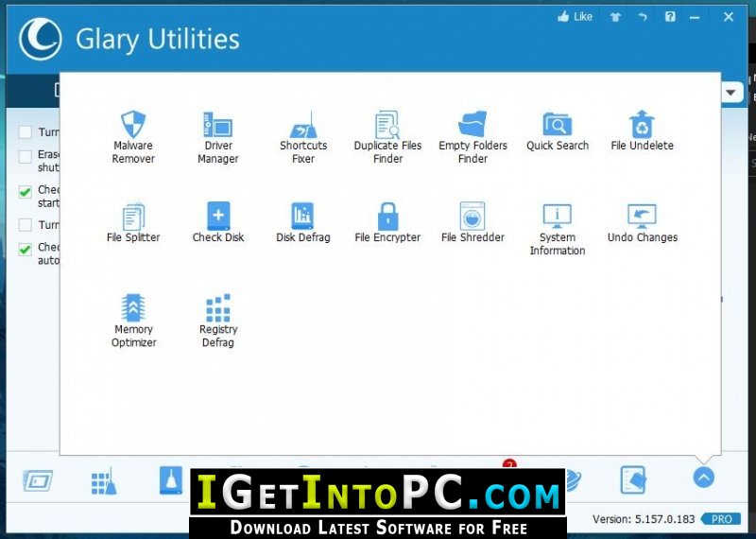
Task: Click the Like button in title bar
Action: point(576,17)
